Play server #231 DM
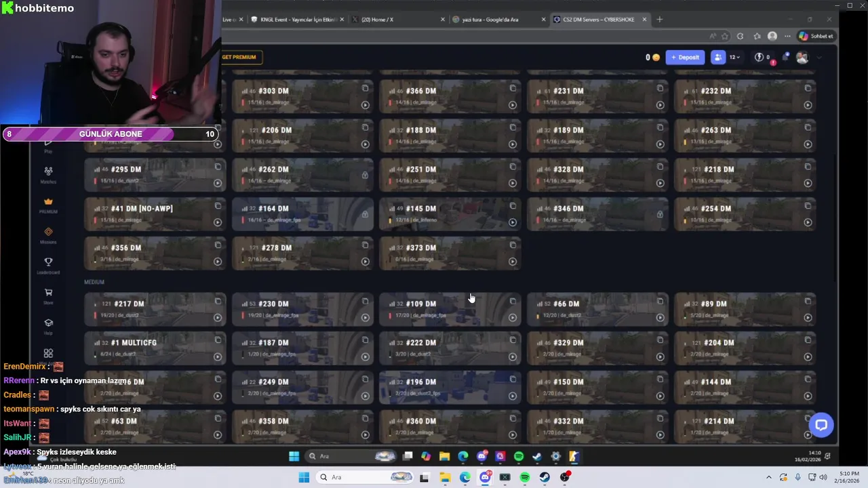 [x=660, y=105]
